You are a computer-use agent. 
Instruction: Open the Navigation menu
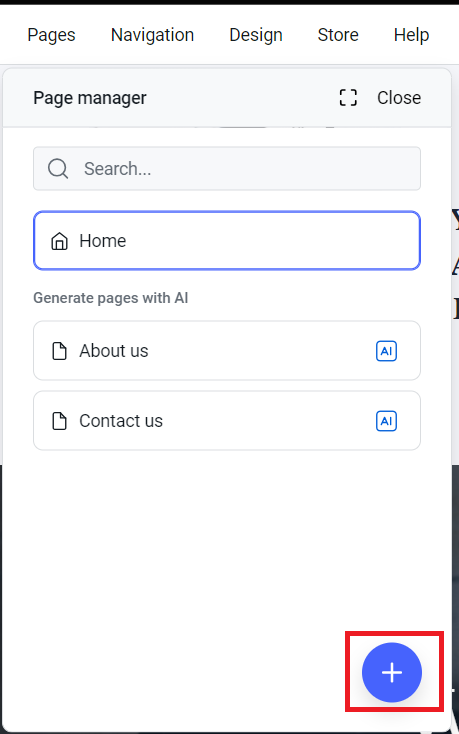click(x=153, y=35)
